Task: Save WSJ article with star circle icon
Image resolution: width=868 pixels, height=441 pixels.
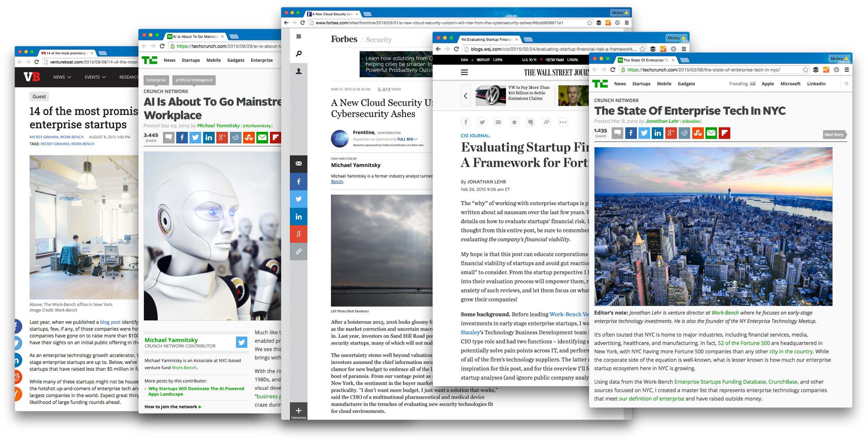Action: 514,122
